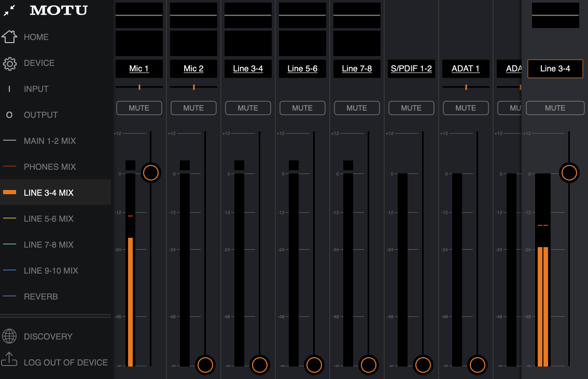This screenshot has width=588, height=379.
Task: Open Discovery using the globe icon
Action: pos(9,336)
